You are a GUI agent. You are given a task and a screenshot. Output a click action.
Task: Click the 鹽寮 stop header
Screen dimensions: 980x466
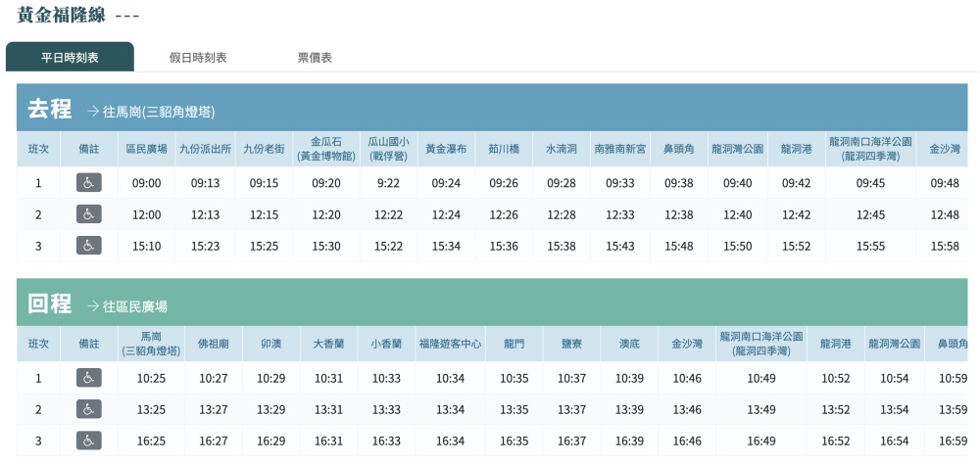572,345
